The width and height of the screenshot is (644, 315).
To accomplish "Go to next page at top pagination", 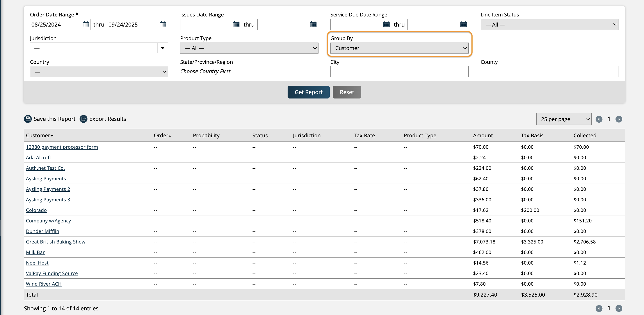I will point(619,119).
